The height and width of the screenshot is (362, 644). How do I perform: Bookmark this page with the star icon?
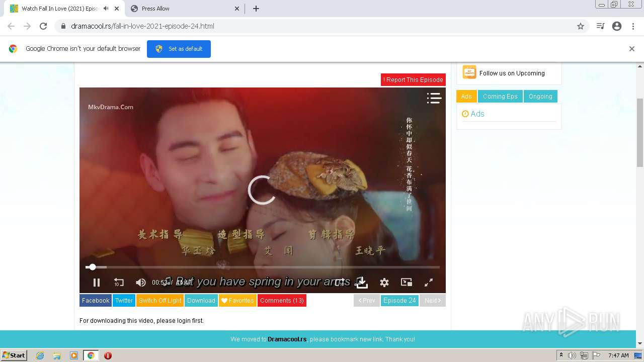pos(581,26)
